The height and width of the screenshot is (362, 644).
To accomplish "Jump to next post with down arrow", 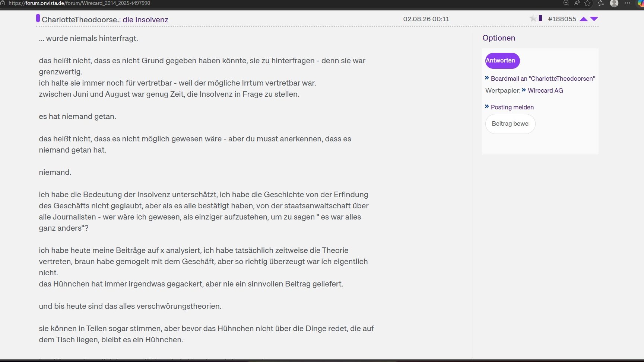I will [594, 19].
